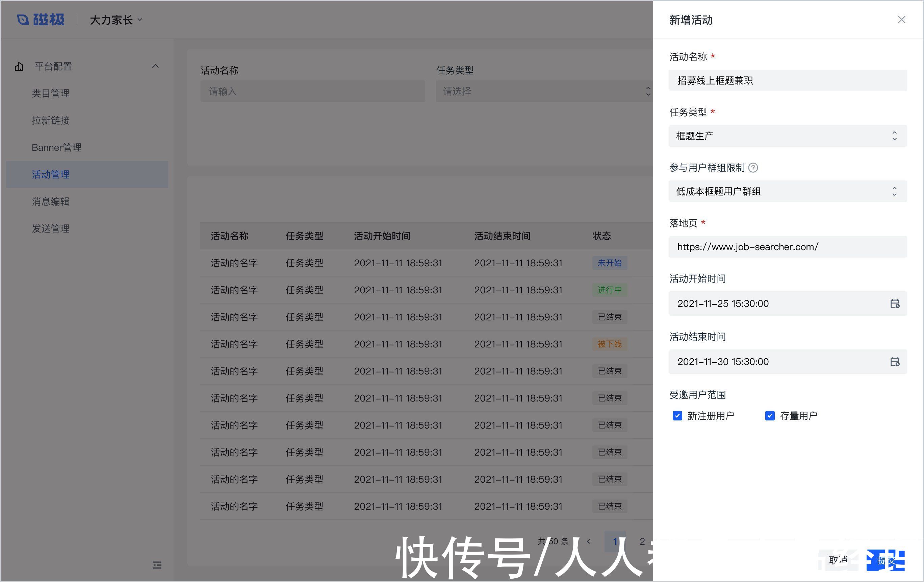
Task: Select page 1 in pagination
Action: pos(615,541)
